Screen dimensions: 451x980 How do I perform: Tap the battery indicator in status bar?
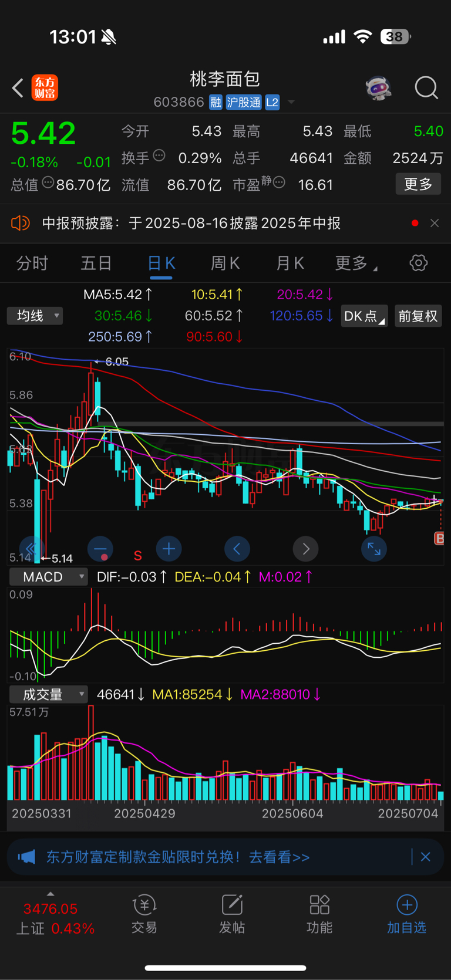click(x=395, y=37)
